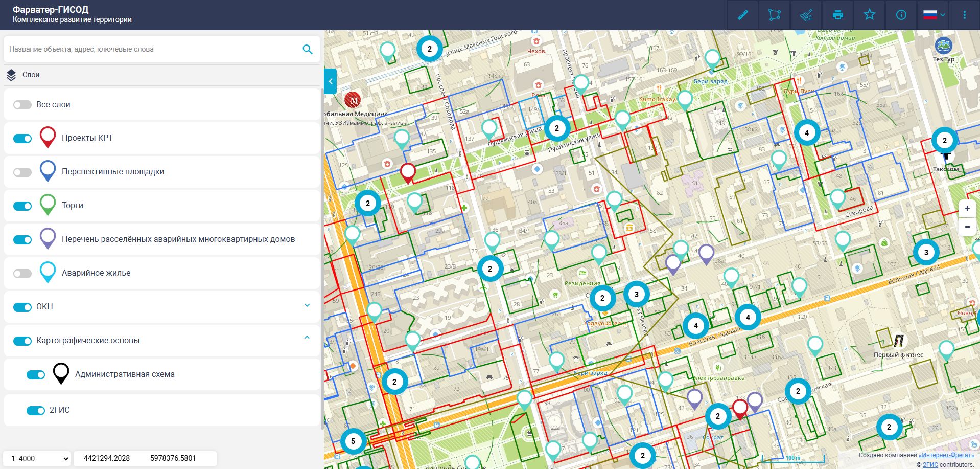Click the object search input field

[x=153, y=49]
